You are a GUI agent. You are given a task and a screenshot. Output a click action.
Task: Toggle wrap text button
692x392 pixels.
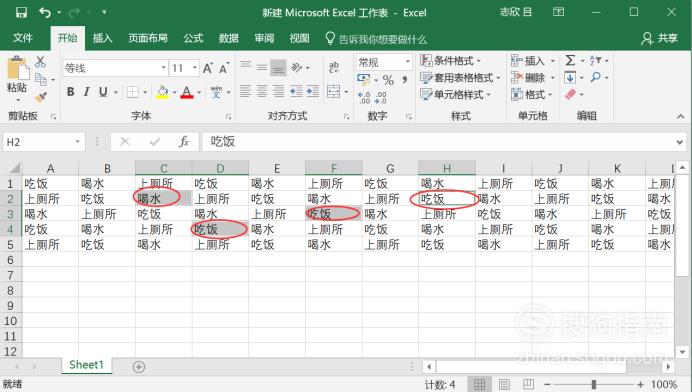pyautogui.click(x=334, y=67)
